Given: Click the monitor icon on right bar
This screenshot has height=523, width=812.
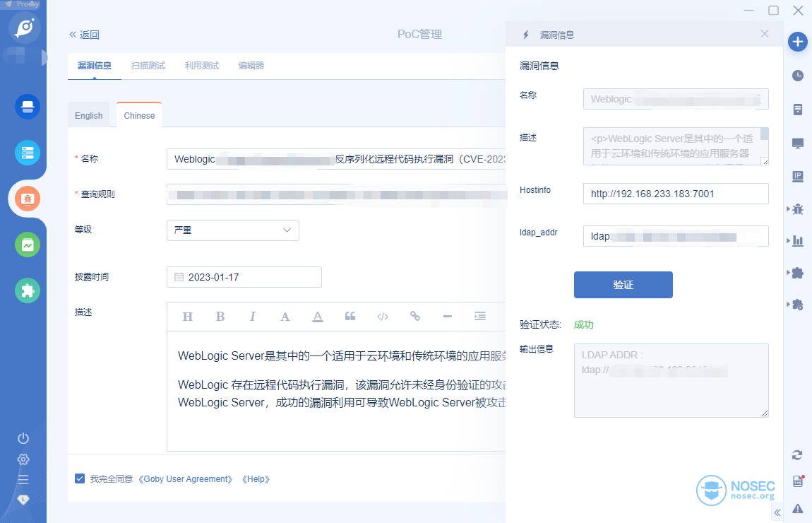Looking at the screenshot, I should [797, 143].
